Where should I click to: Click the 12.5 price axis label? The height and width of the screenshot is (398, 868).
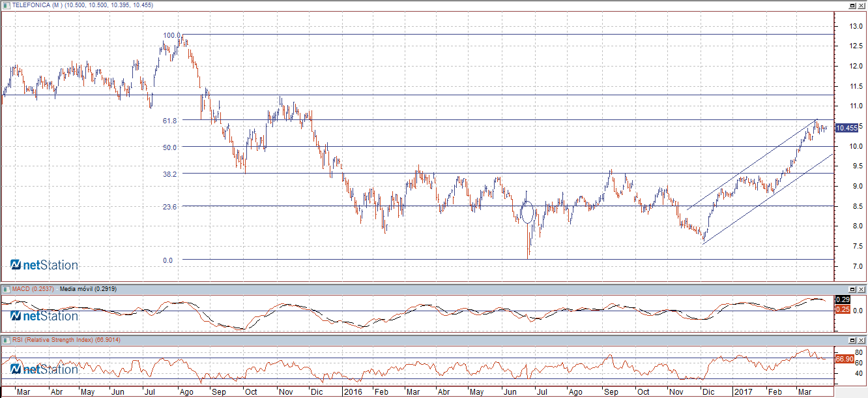tap(856, 46)
